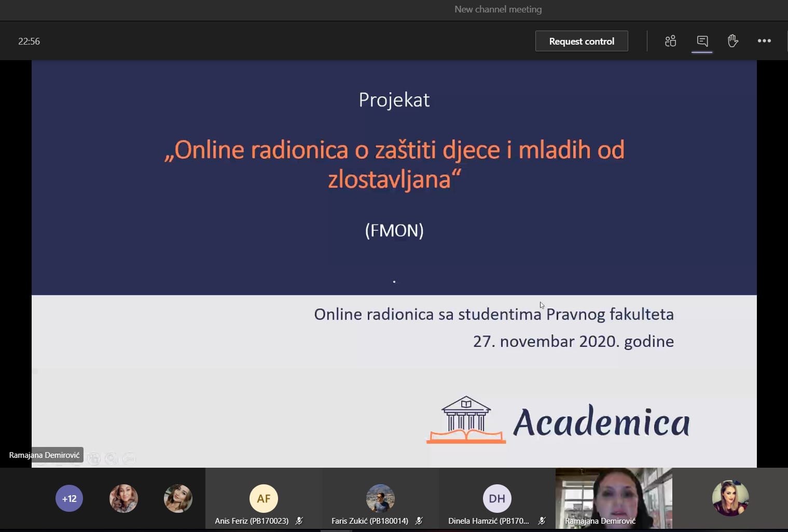Raise your hand in the meeting
Screen dimensions: 788x532
[x=732, y=41]
